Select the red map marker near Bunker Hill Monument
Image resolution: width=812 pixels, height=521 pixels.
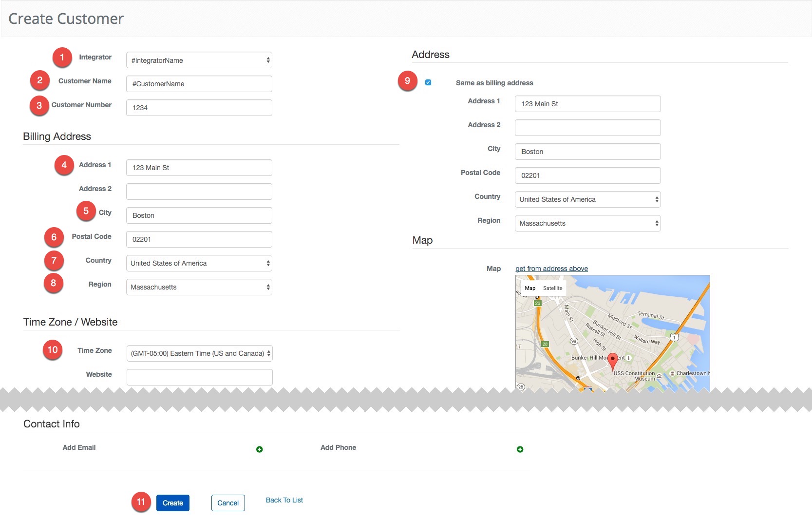613,361
